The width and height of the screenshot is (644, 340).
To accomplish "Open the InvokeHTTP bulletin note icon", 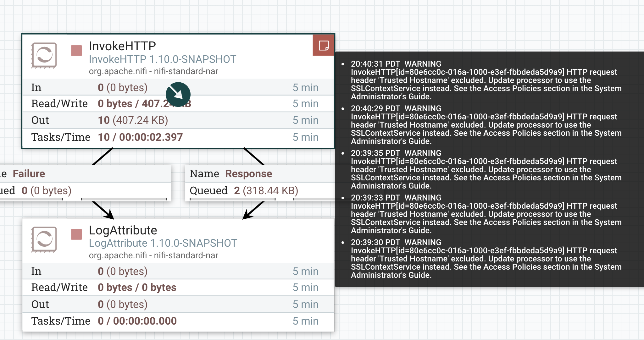I will 324,46.
